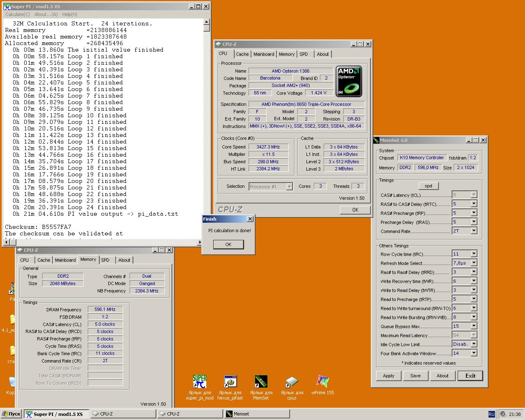This screenshot has width=525, height=420.
Task: Click the Super PI title bar icon
Action: click(x=7, y=6)
